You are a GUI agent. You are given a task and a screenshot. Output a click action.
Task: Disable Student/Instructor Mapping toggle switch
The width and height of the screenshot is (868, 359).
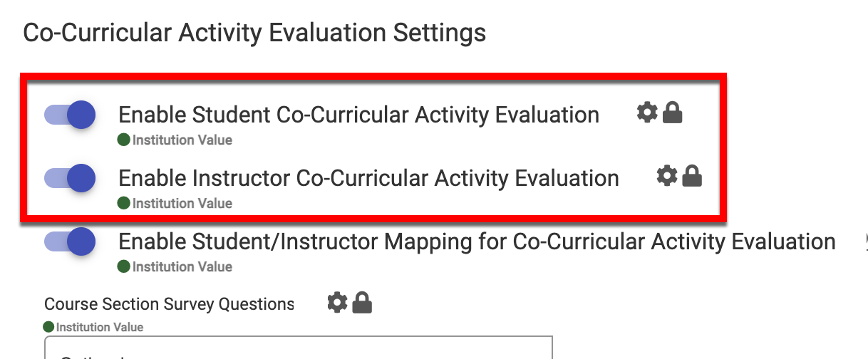(71, 241)
